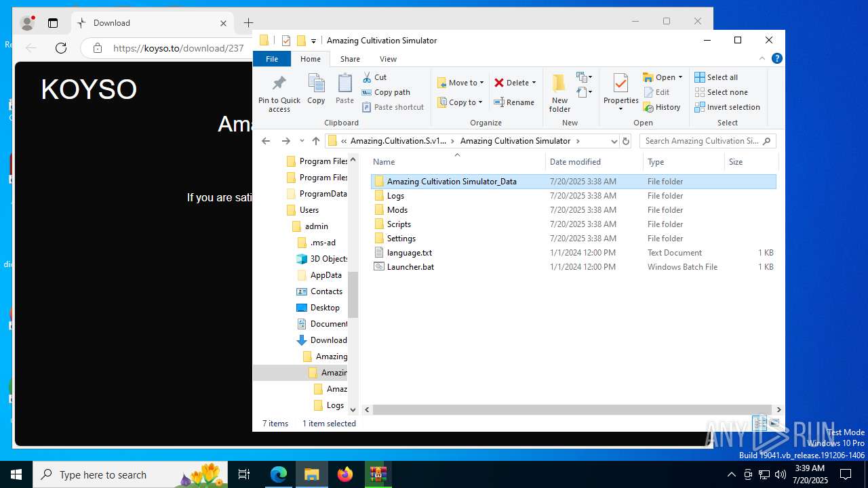Screen dimensions: 868x488
Task: Click Select all in ribbon
Action: point(716,77)
